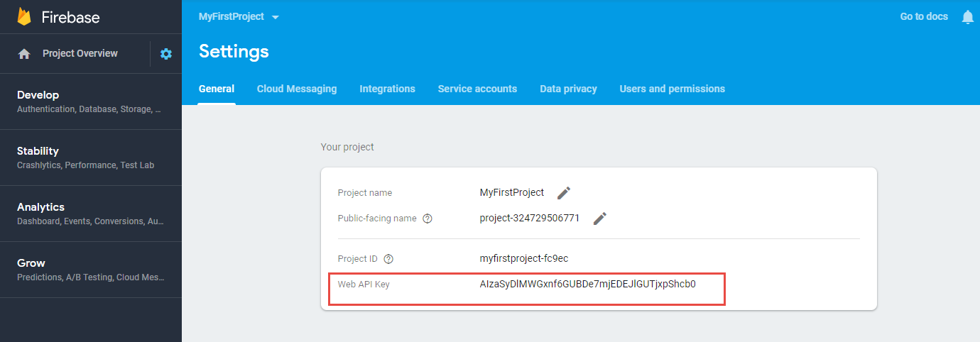Select the public-facing name project-324729506771
The width and height of the screenshot is (980, 342).
coord(530,218)
